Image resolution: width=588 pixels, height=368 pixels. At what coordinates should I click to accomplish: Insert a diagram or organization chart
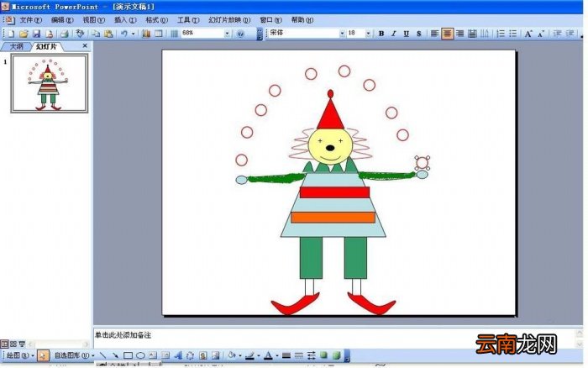190,355
